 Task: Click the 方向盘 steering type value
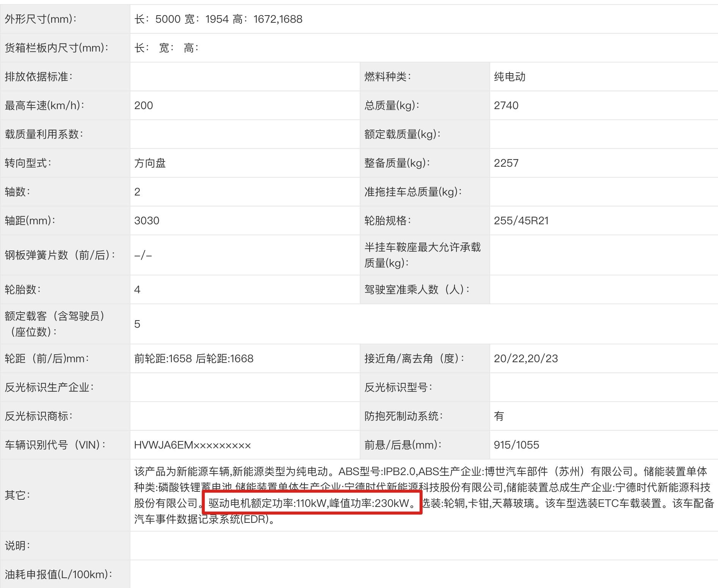click(x=150, y=163)
